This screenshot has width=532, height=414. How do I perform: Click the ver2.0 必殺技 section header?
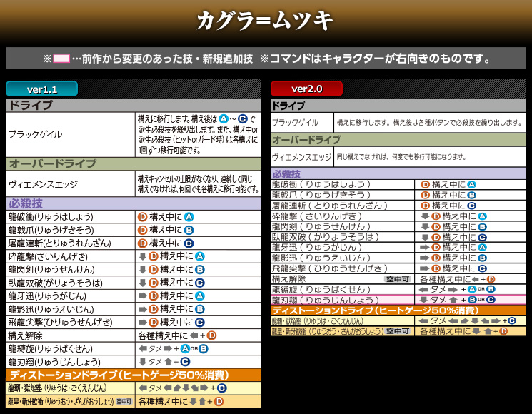pos(398,174)
